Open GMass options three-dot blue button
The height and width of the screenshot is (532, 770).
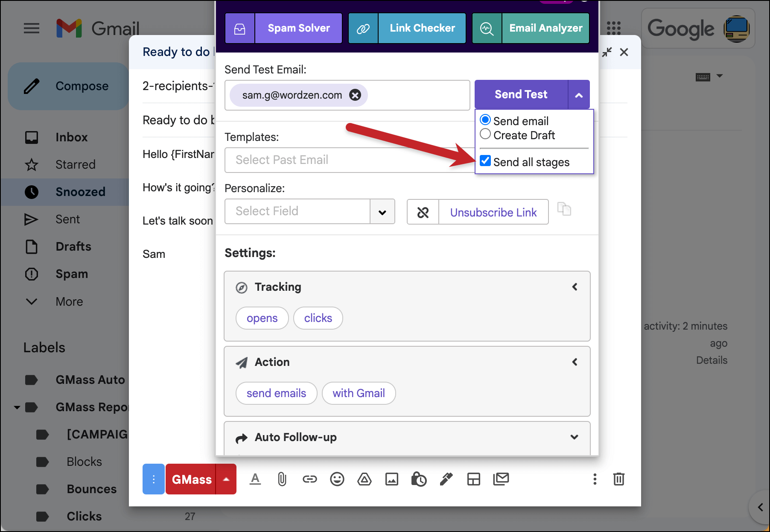coord(154,479)
